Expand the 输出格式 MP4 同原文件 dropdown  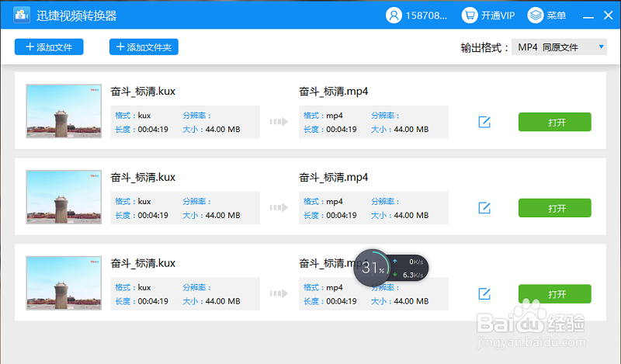(x=559, y=47)
